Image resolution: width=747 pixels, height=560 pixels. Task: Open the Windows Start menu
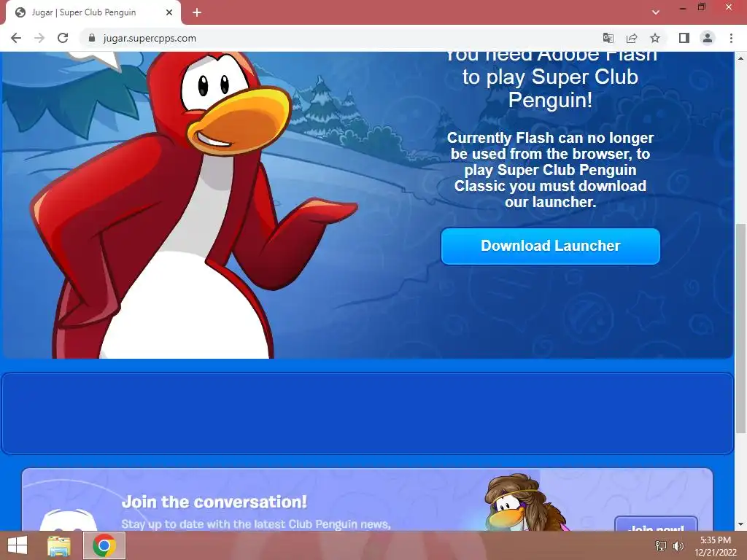(18, 545)
